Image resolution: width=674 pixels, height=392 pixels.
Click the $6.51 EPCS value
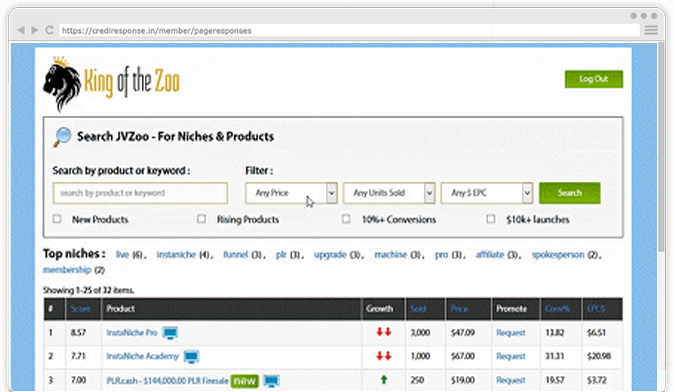pyautogui.click(x=597, y=333)
